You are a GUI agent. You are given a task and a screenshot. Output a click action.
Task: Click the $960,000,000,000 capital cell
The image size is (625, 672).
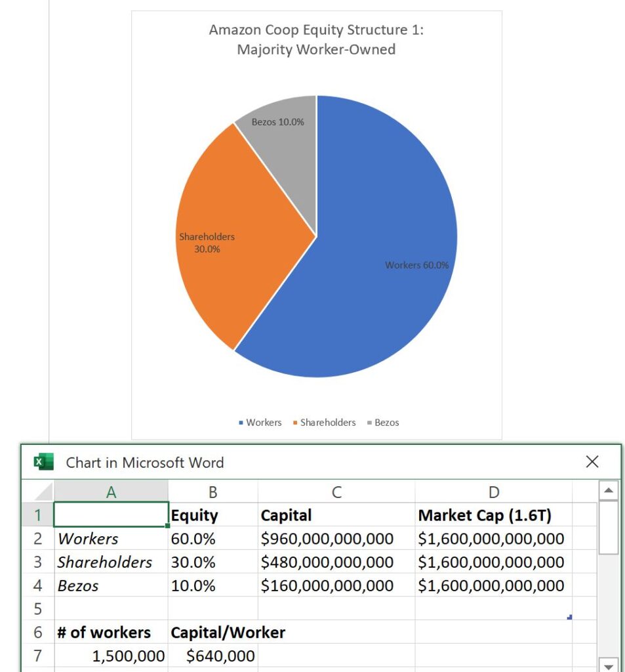(x=336, y=538)
